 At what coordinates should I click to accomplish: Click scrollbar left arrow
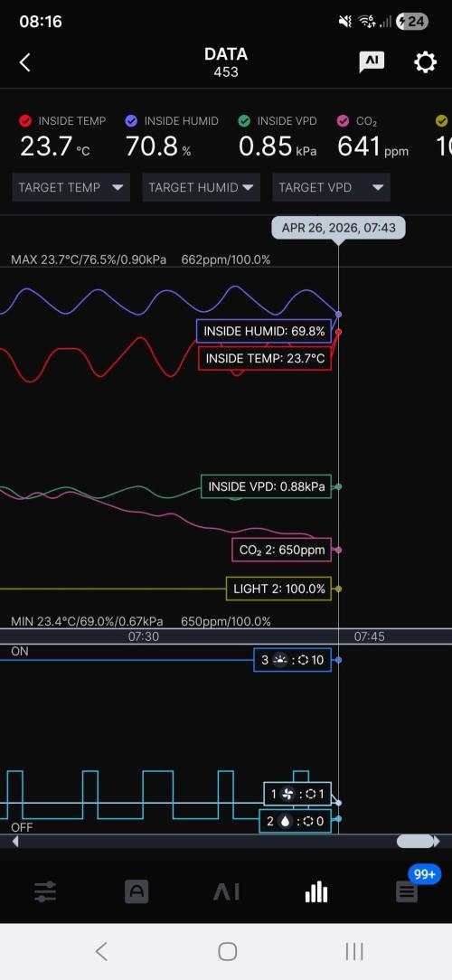(15, 842)
